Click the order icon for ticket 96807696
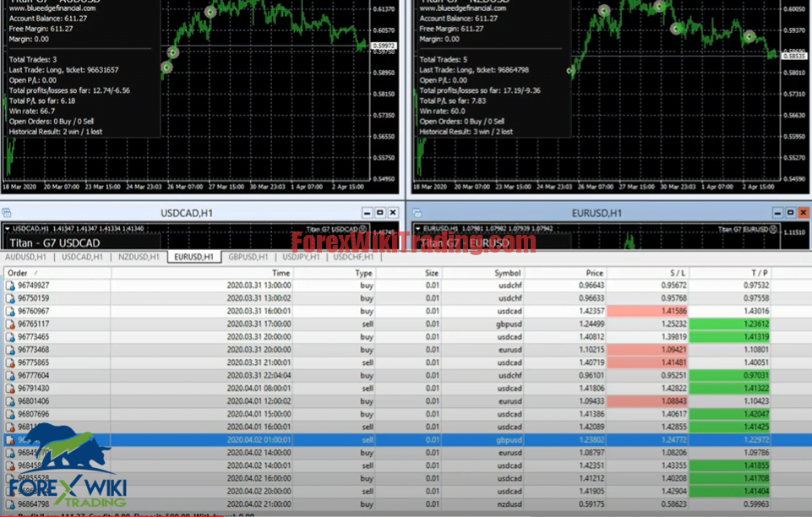Screen dimensions: 812x517 (10, 415)
